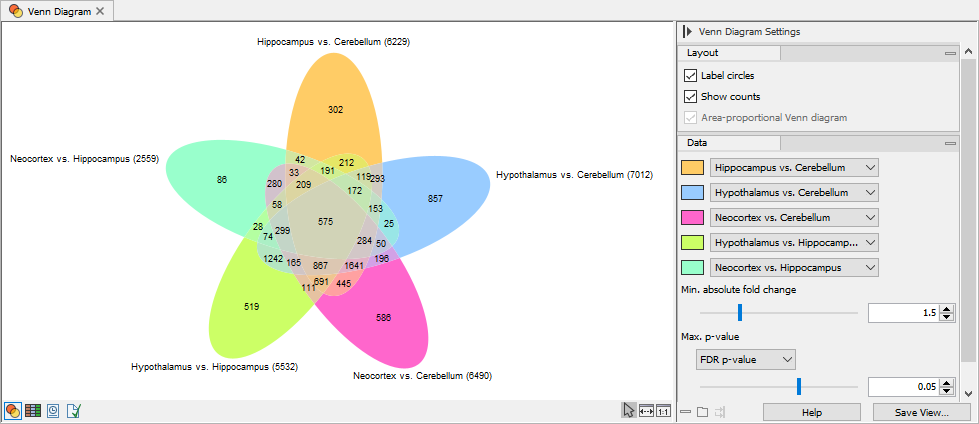Open the element info checkmark icon
This screenshot has height=424, width=979.
tap(73, 411)
